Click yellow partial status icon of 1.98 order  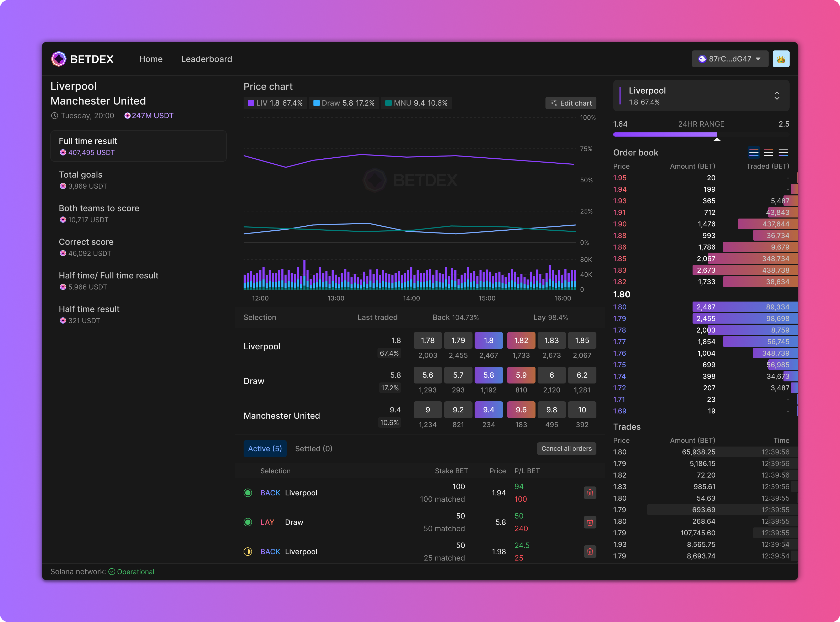point(248,552)
